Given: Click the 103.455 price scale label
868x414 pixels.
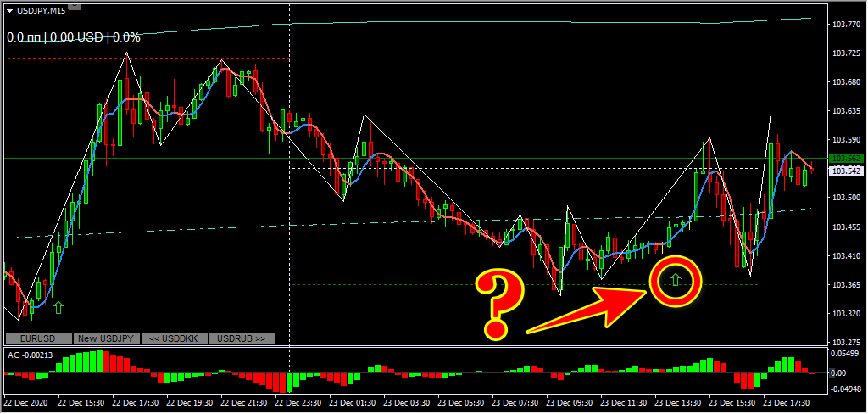Looking at the screenshot, I should [845, 227].
